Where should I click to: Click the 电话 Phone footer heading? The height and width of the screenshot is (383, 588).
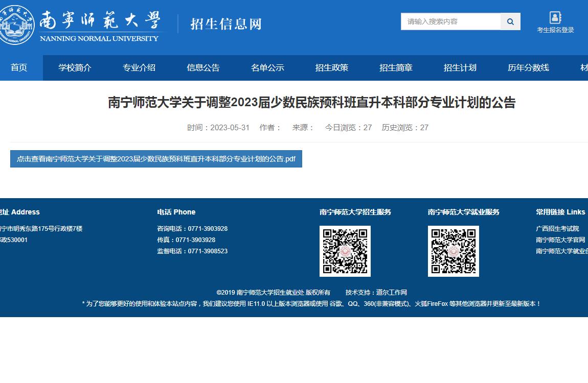click(176, 212)
